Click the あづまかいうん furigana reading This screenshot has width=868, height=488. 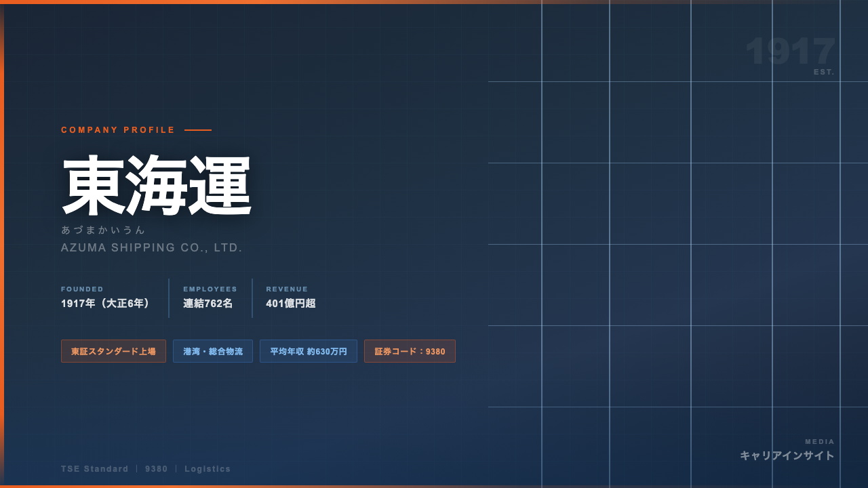(103, 230)
